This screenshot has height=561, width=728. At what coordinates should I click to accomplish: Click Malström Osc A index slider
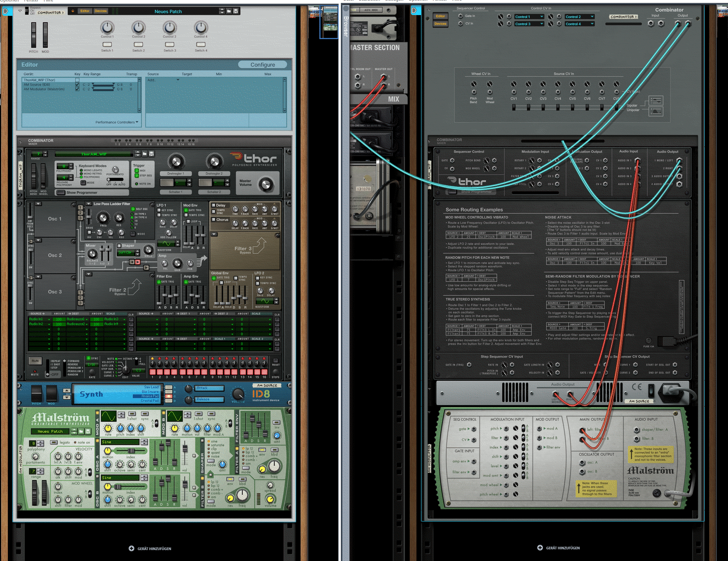(131, 450)
